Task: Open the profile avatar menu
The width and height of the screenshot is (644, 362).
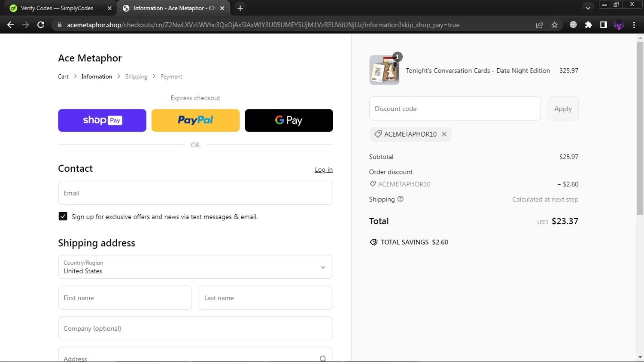Action: coord(619,25)
